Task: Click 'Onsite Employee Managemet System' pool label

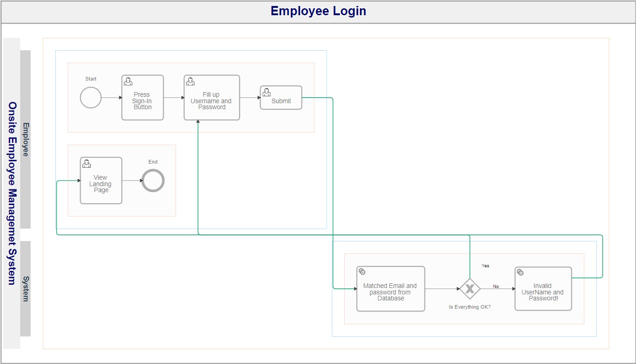Action: (x=12, y=193)
